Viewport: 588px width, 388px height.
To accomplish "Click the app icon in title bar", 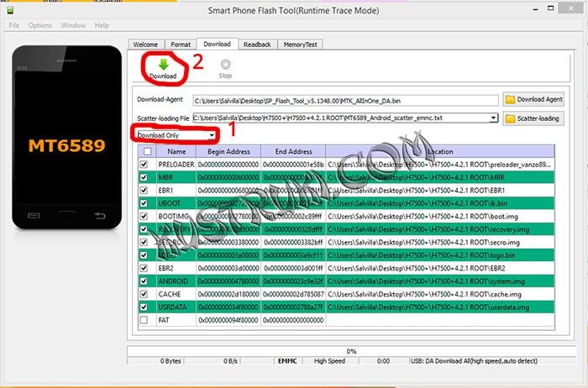I will (x=10, y=10).
